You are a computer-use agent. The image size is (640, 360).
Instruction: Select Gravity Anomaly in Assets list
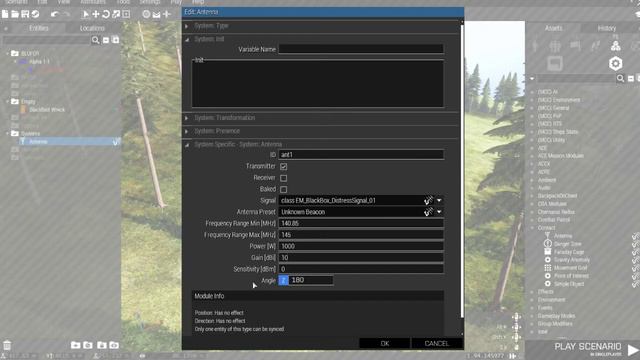coord(572,260)
